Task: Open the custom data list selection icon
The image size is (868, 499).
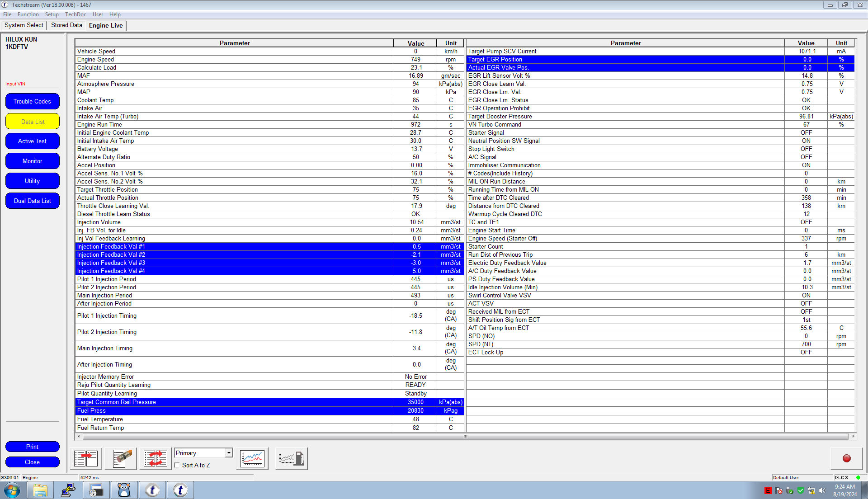Action: click(x=86, y=459)
